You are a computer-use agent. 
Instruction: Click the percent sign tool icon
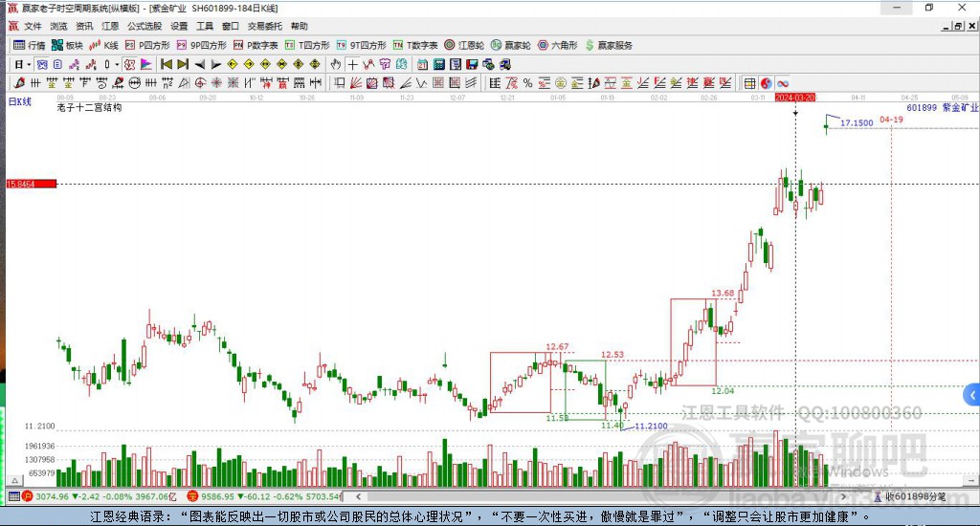[528, 83]
